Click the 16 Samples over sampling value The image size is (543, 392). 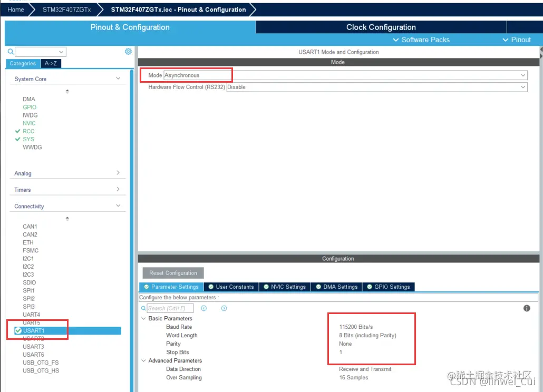(354, 377)
